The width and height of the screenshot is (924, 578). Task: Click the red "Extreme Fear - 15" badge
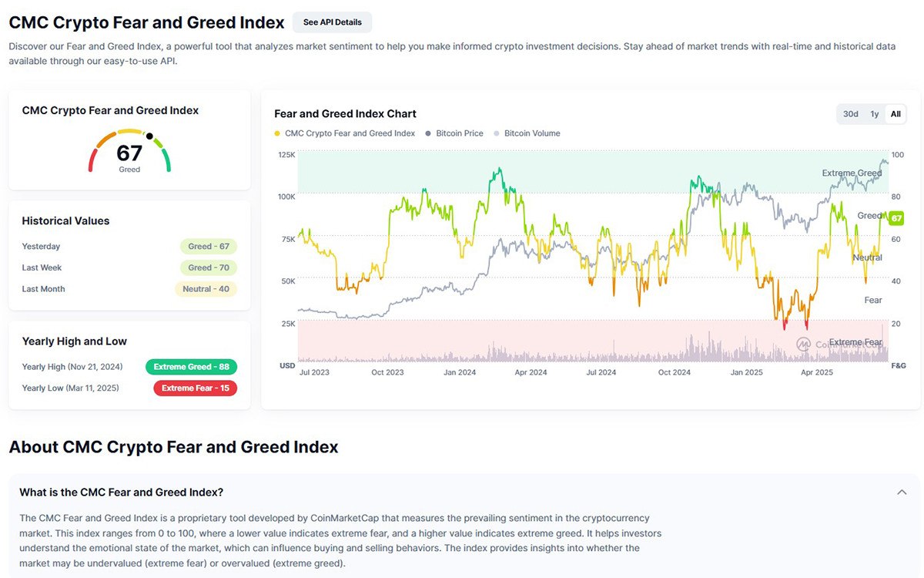[x=195, y=388]
